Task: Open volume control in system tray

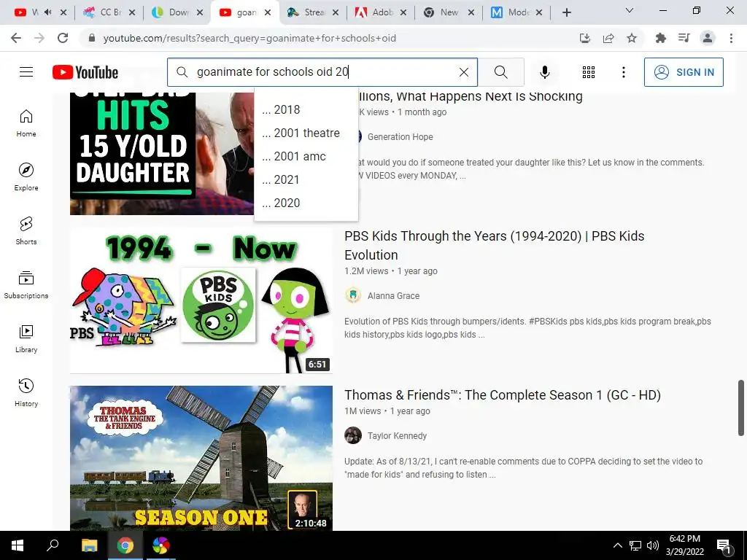Action: click(x=653, y=545)
